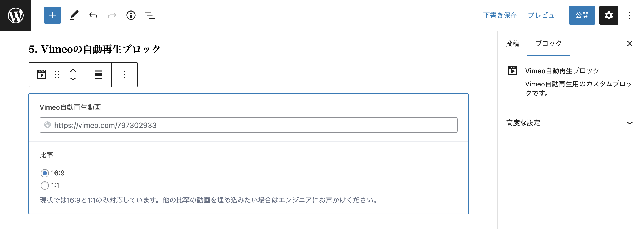
Task: Switch to the ブロック tab
Action: pos(548,44)
